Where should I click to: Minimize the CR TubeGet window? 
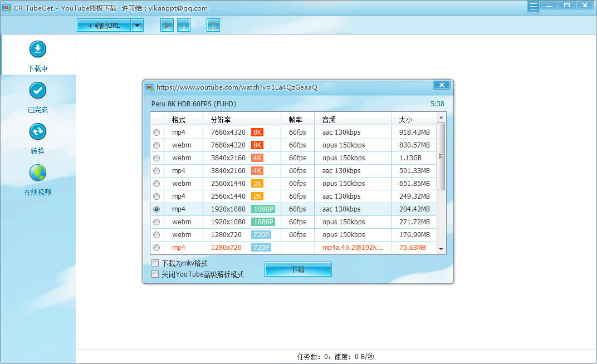coord(549,6)
